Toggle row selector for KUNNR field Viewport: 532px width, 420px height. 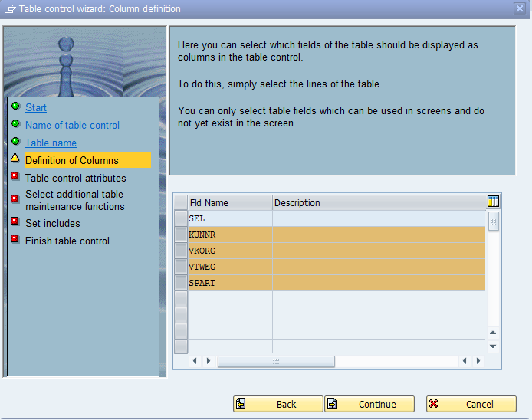coord(181,235)
